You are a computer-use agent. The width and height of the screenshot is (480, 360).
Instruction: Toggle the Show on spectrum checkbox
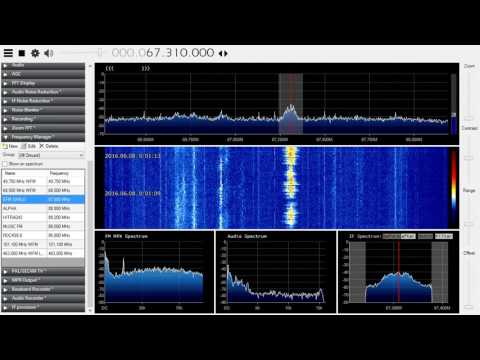click(x=5, y=164)
